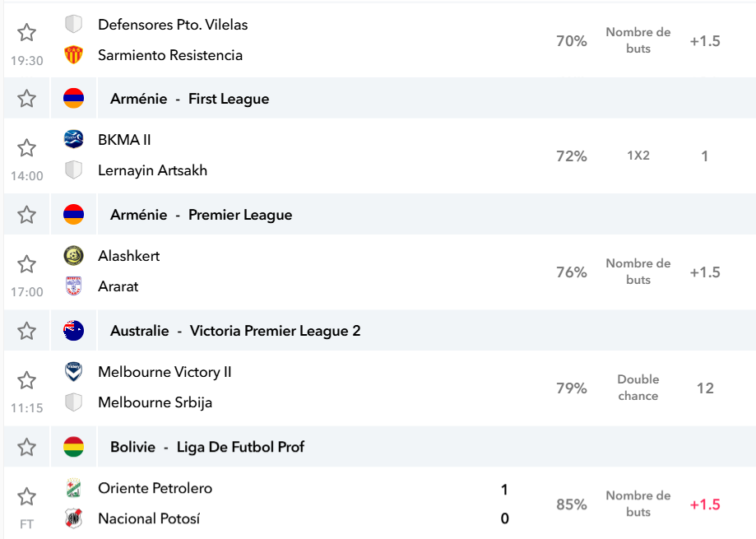Image resolution: width=756 pixels, height=539 pixels.
Task: Click the Melbourne Victory II logo
Action: coord(73,372)
